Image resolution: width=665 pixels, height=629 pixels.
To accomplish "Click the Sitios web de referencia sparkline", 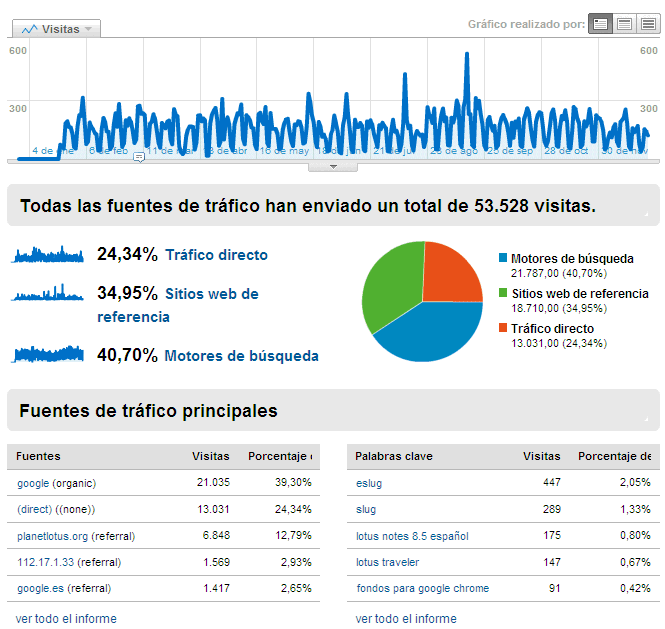I will point(48,292).
